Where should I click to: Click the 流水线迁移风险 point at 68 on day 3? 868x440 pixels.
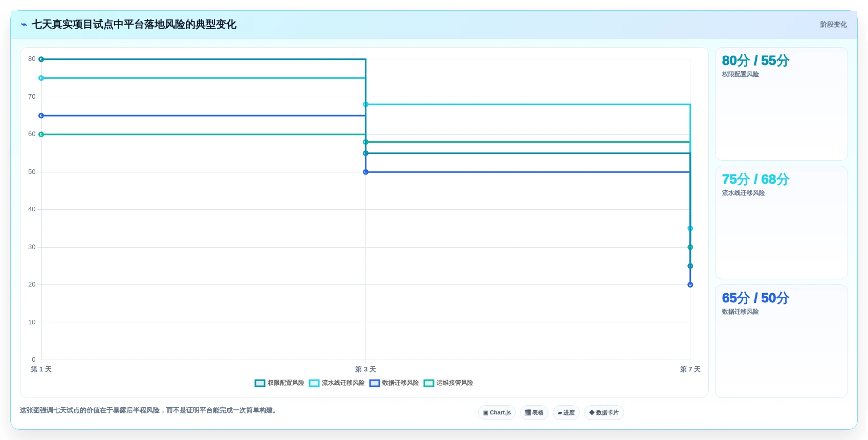coord(365,104)
